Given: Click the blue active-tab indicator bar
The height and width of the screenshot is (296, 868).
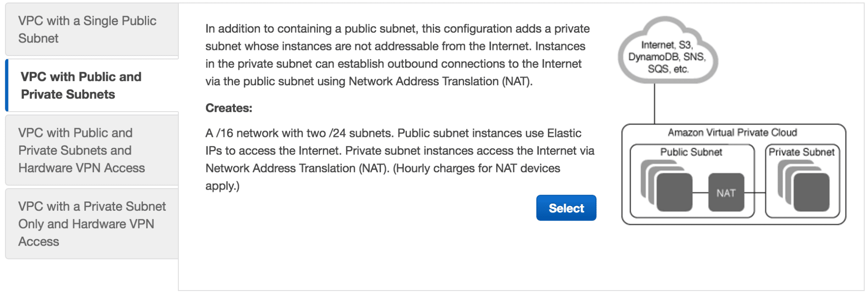Looking at the screenshot, I should 7,86.
